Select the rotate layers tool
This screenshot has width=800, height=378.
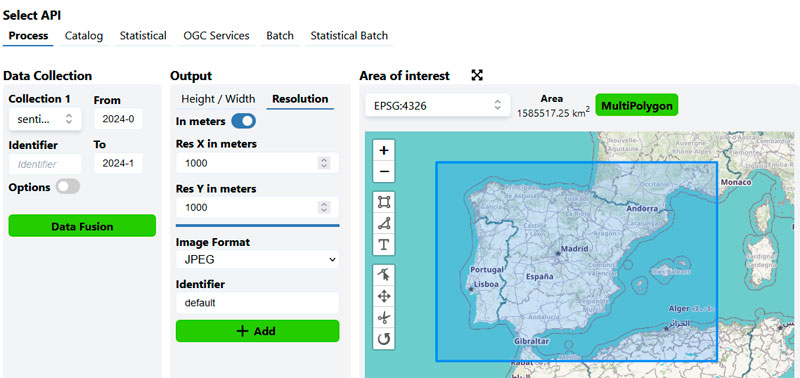(384, 339)
